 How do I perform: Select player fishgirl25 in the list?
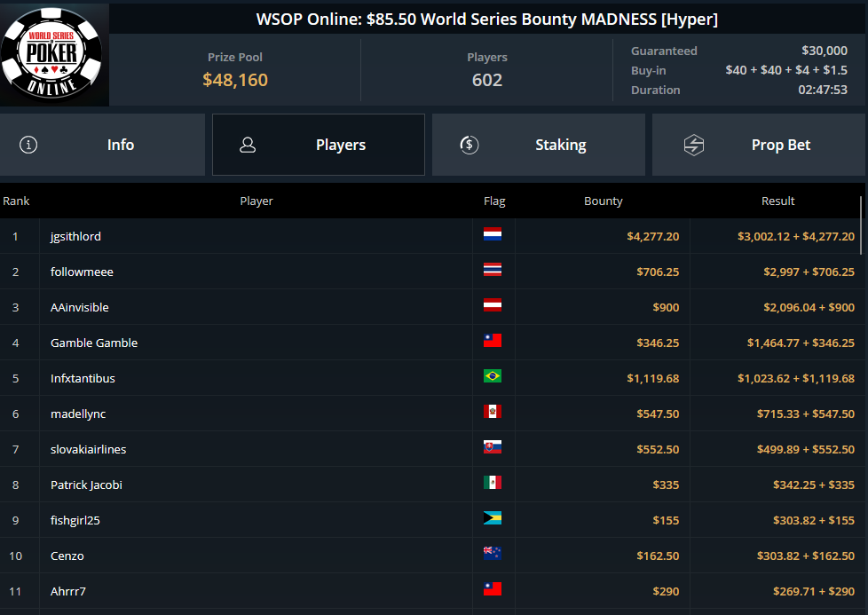(x=75, y=520)
